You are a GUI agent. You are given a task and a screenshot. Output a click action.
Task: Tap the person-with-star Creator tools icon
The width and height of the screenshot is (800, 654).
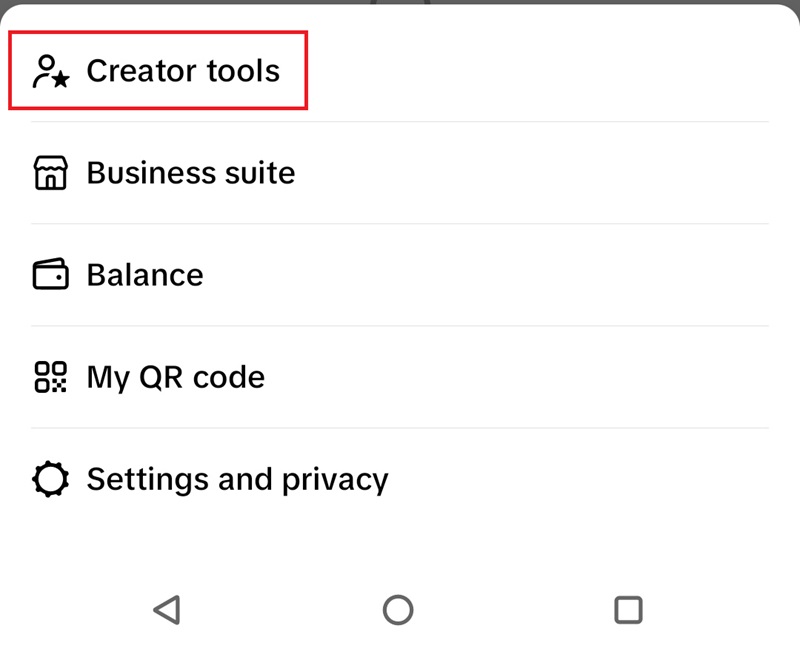[x=51, y=72]
